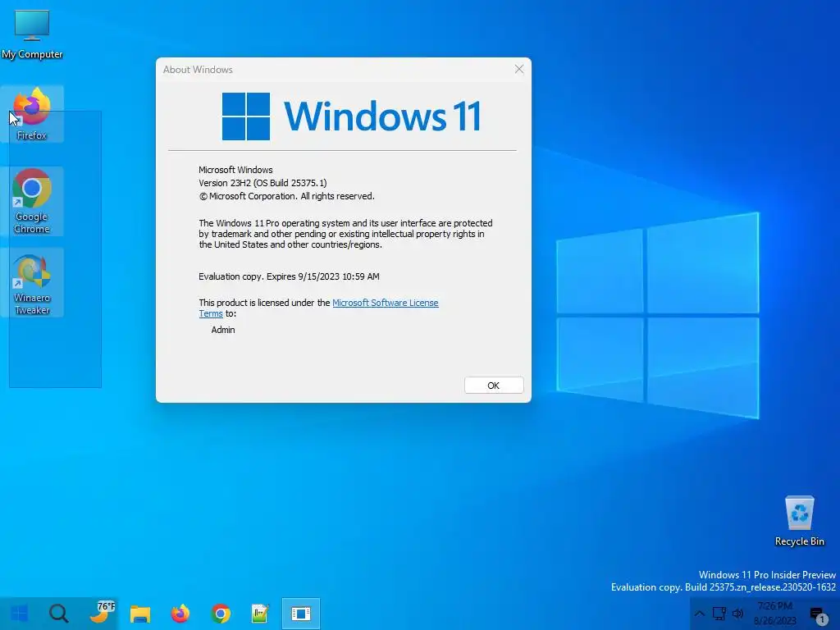Click the Terms link text
This screenshot has width=840, height=630.
click(x=211, y=313)
